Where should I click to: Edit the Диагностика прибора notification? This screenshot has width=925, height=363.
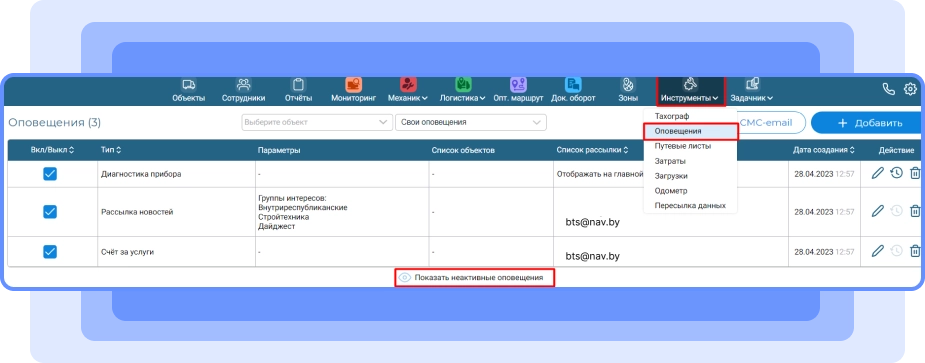point(878,173)
